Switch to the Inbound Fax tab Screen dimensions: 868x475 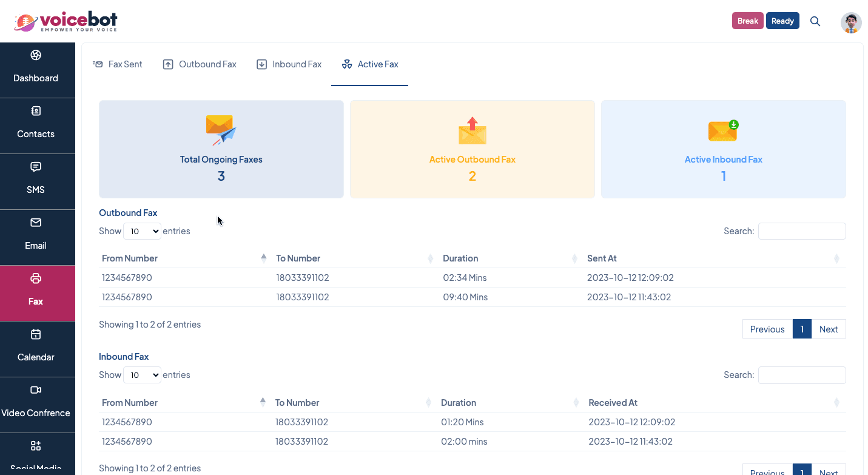point(289,64)
